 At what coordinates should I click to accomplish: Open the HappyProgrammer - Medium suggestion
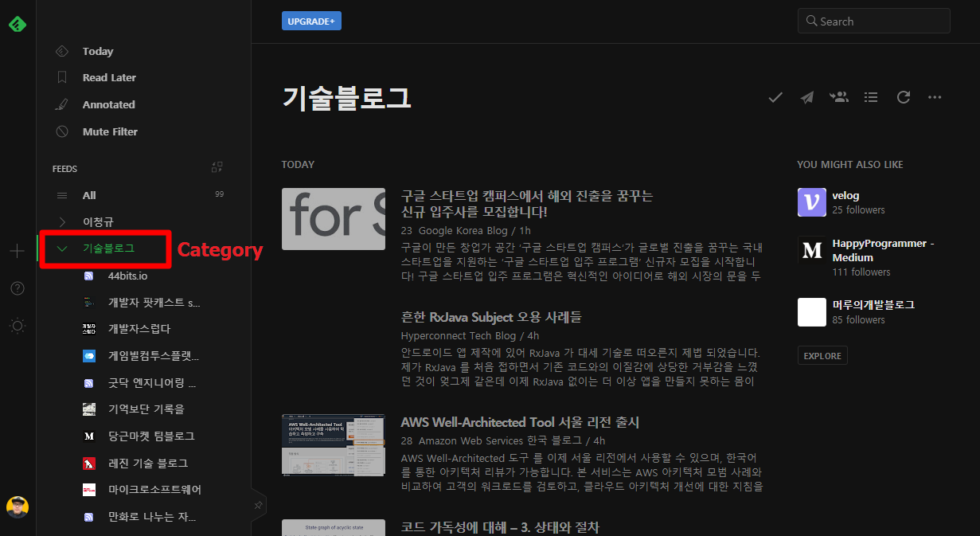click(x=883, y=250)
